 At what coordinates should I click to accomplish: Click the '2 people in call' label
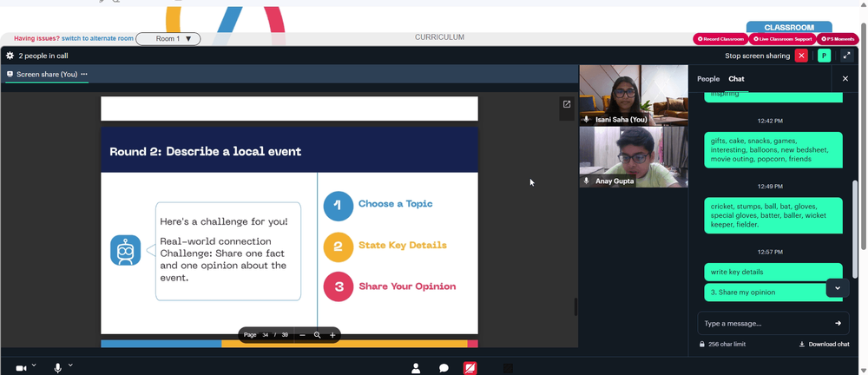43,56
